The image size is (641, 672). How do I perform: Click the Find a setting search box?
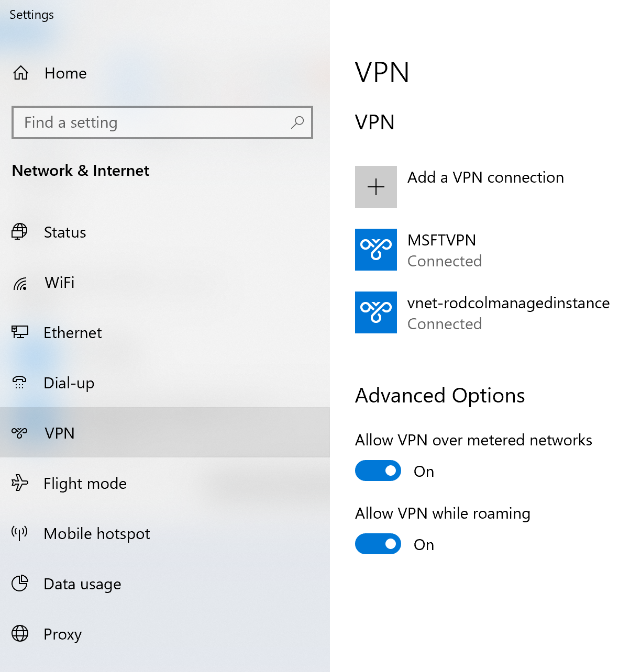click(152, 122)
